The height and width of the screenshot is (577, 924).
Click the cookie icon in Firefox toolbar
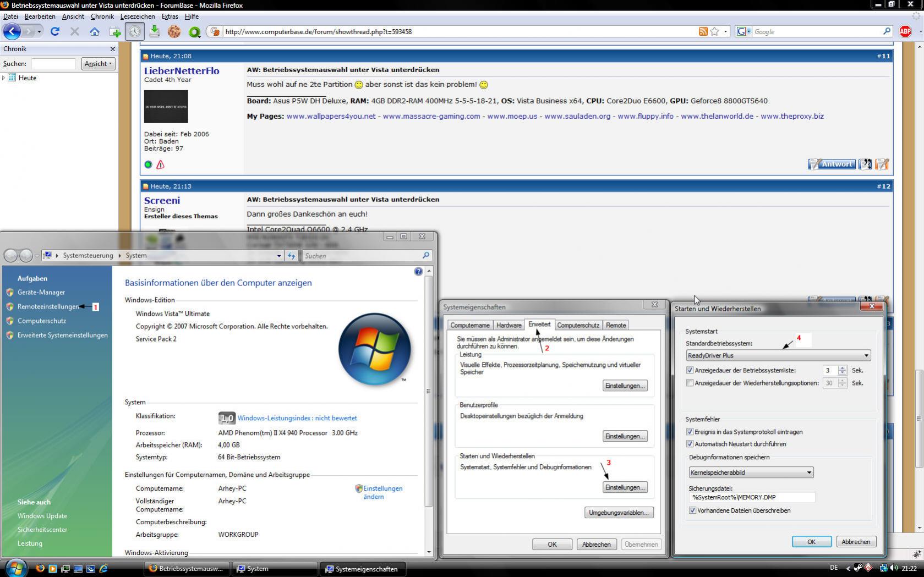[174, 31]
